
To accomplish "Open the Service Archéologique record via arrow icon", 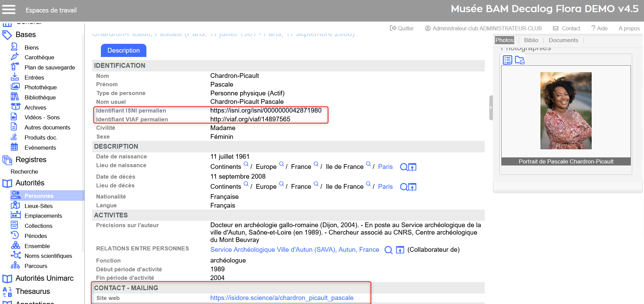I will coord(400,250).
